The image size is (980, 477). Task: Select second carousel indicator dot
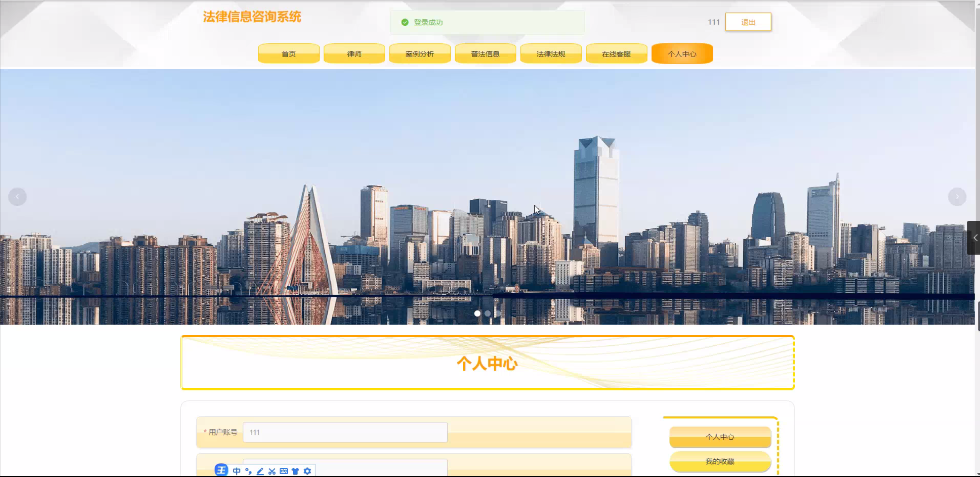tap(488, 313)
